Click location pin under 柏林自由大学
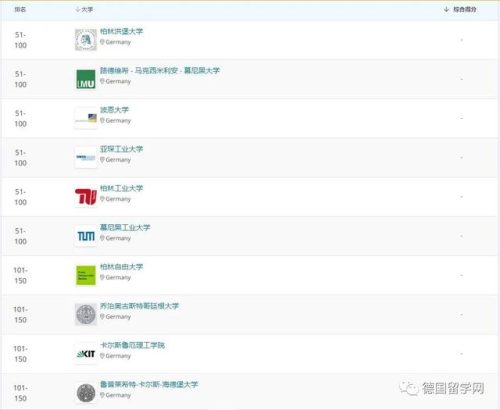 click(102, 277)
